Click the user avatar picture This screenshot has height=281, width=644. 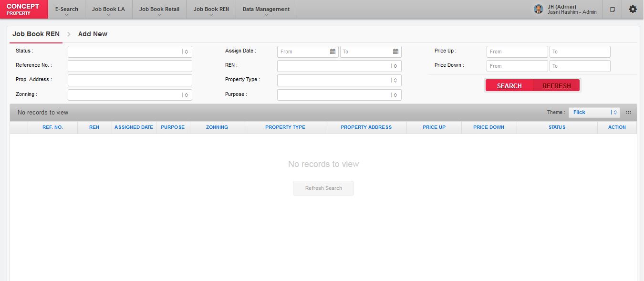(x=539, y=9)
